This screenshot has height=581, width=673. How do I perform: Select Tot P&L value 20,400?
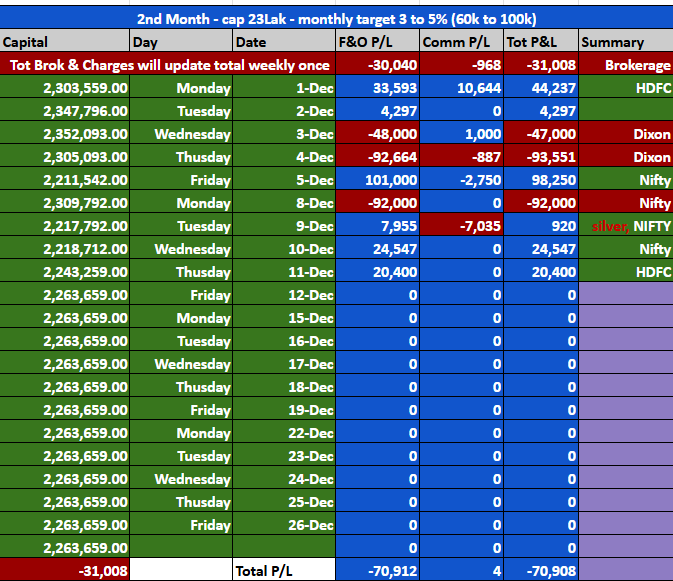(x=541, y=272)
